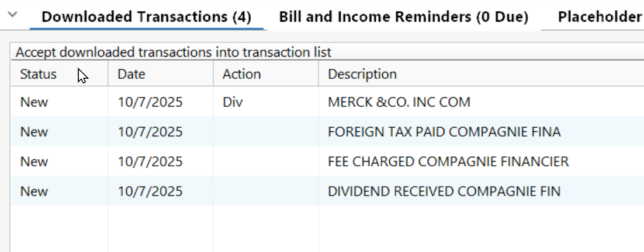Click the date of DIVIDEND RECEIVED row
The height and width of the screenshot is (252, 644).
150,191
